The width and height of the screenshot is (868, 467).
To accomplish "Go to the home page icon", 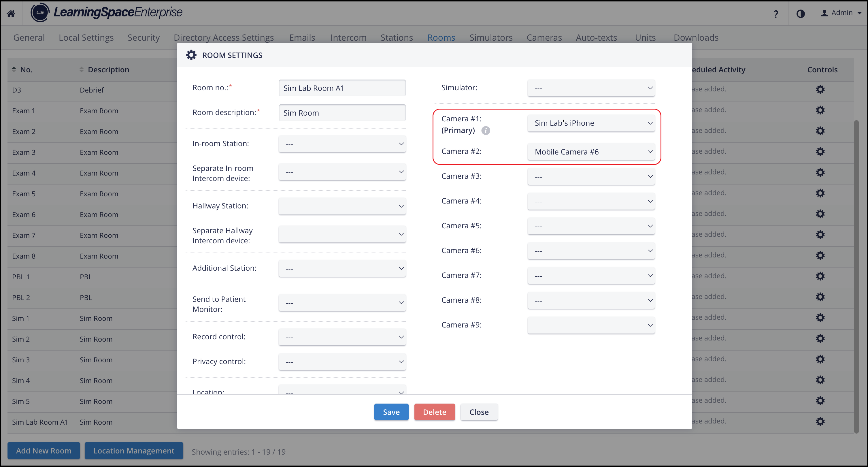I will [11, 14].
